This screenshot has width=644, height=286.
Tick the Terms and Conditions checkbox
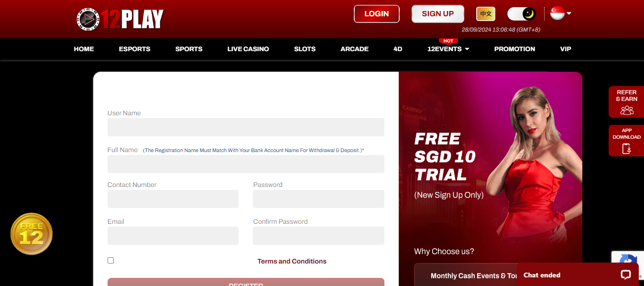click(111, 261)
